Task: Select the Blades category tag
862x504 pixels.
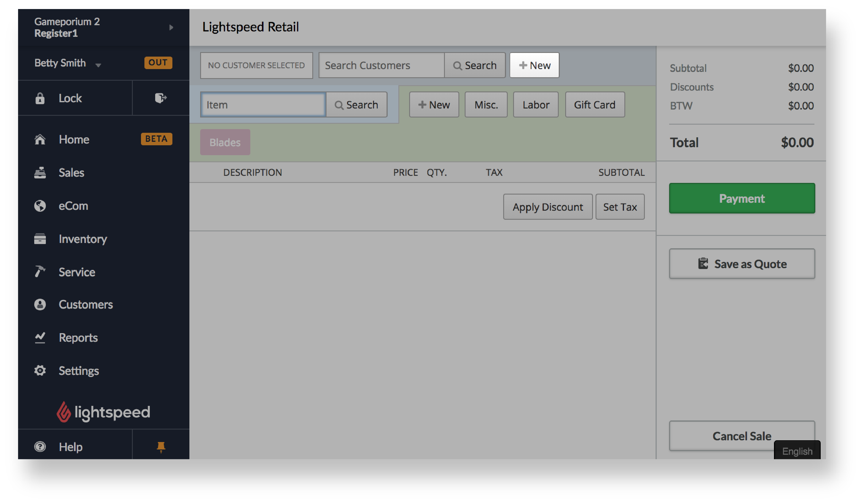Action: click(226, 142)
